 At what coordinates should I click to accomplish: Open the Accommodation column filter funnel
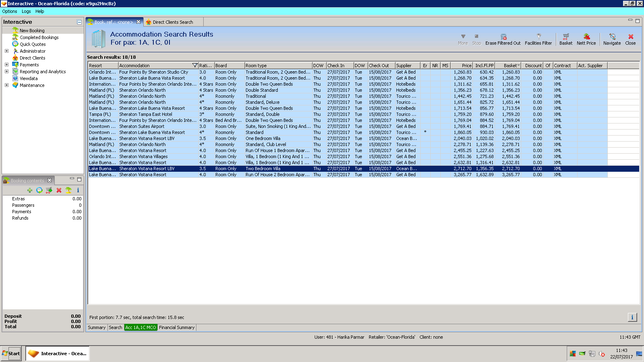click(195, 66)
